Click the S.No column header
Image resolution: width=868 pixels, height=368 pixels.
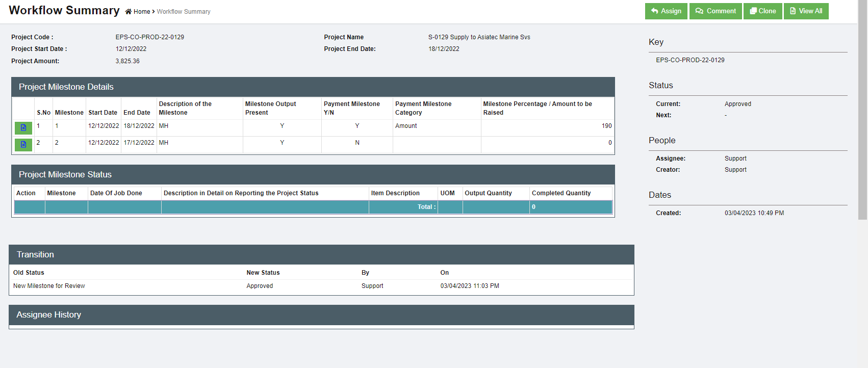pyautogui.click(x=43, y=113)
